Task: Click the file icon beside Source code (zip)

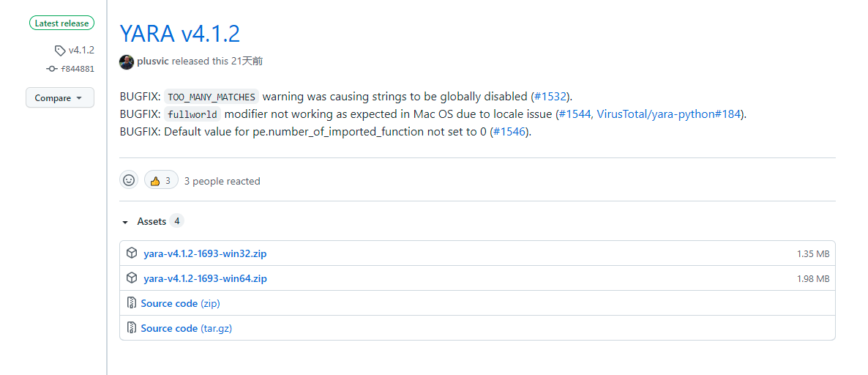Action: tap(132, 303)
